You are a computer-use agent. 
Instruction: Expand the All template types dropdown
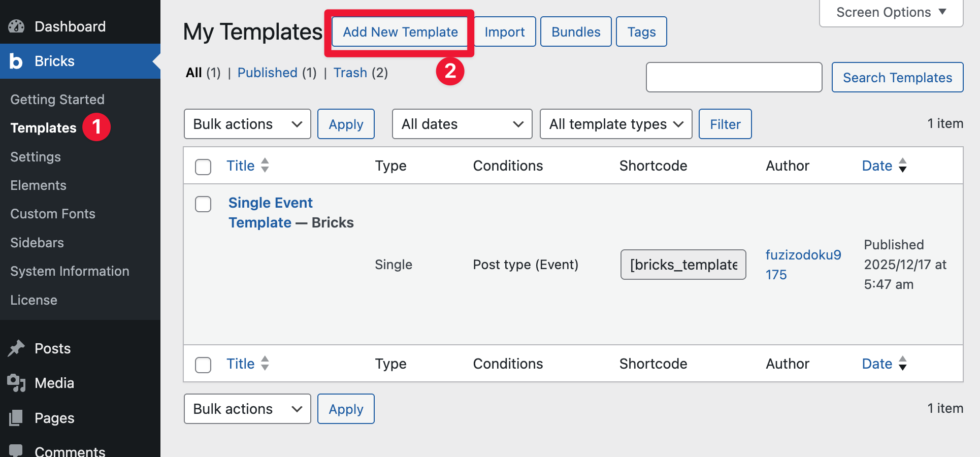pos(616,124)
